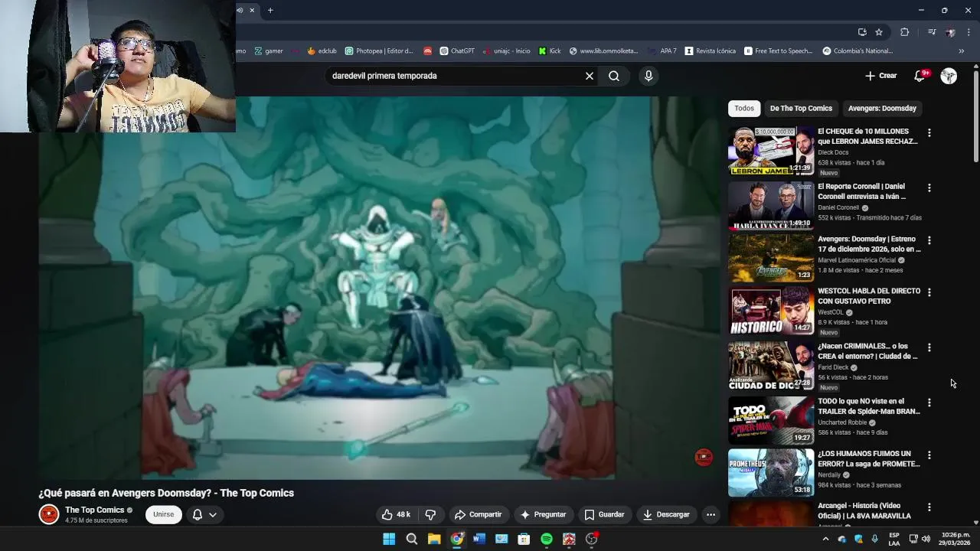This screenshot has height=551, width=980.
Task: Open options for Nacen CRIMINALES video
Action: (x=929, y=347)
